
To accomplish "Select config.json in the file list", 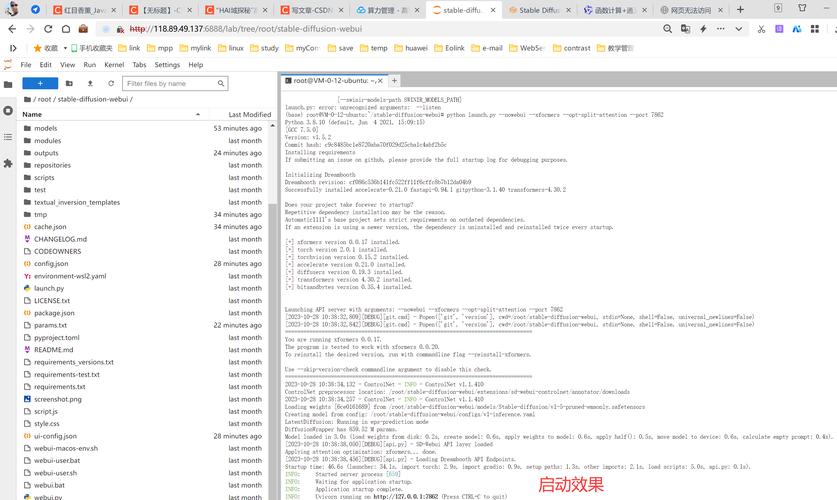I will click(x=51, y=264).
